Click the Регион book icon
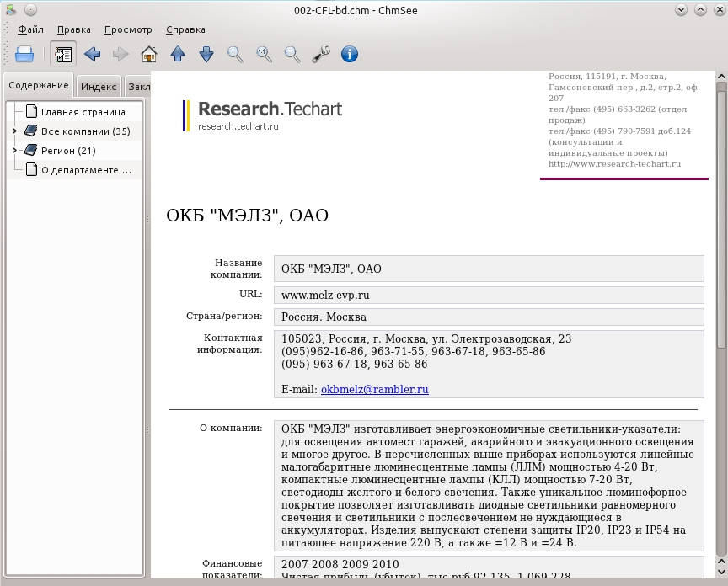 click(x=30, y=151)
